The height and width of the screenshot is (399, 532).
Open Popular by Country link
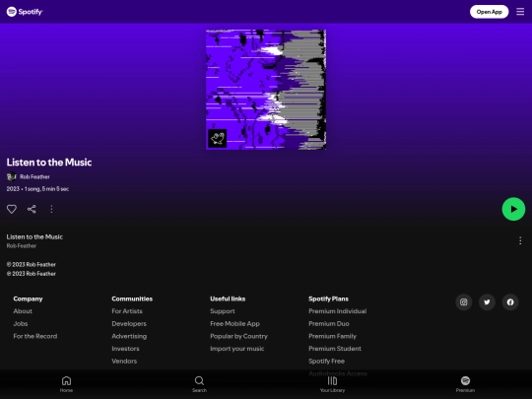(x=238, y=336)
